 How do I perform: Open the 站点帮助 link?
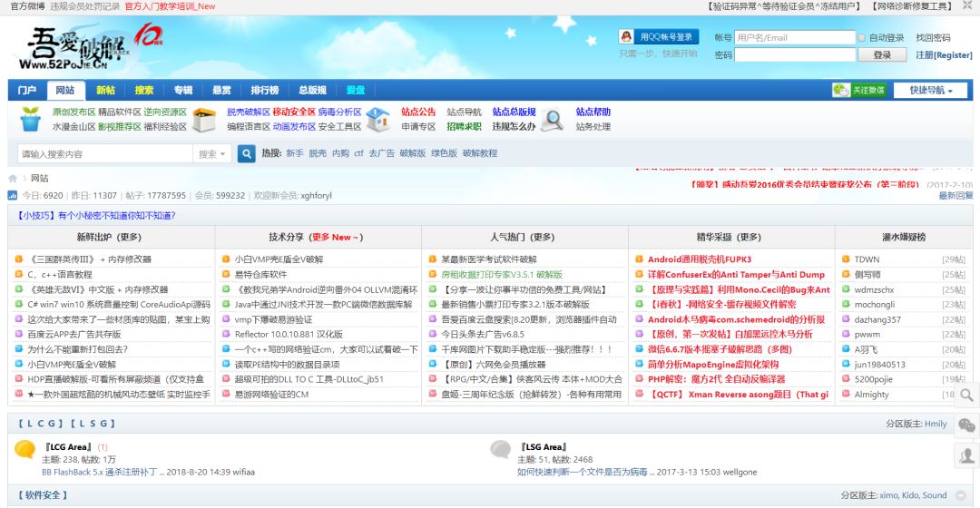tap(593, 112)
